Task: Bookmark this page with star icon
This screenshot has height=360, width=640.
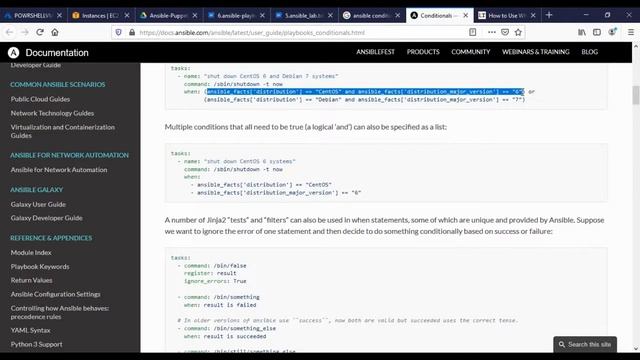Action: click(x=518, y=32)
